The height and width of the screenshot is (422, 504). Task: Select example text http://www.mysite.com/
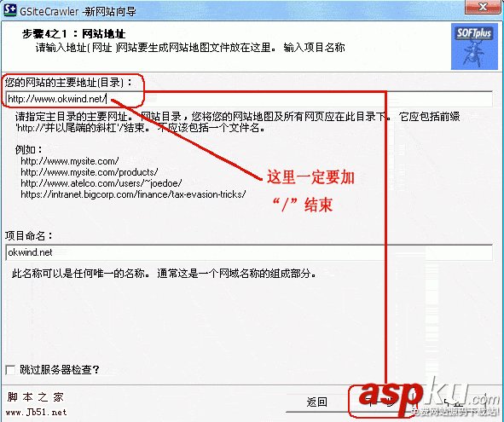tap(70, 161)
